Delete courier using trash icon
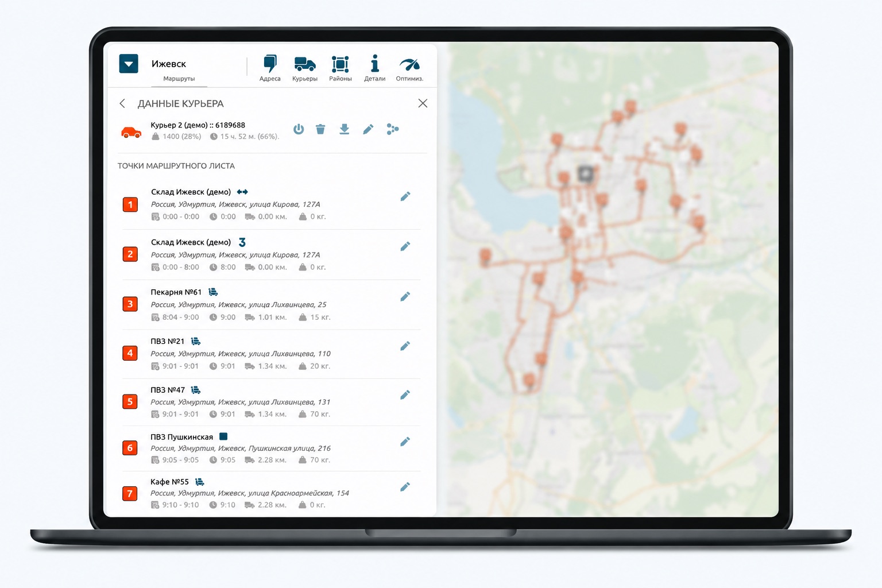This screenshot has width=882, height=588. 320,129
